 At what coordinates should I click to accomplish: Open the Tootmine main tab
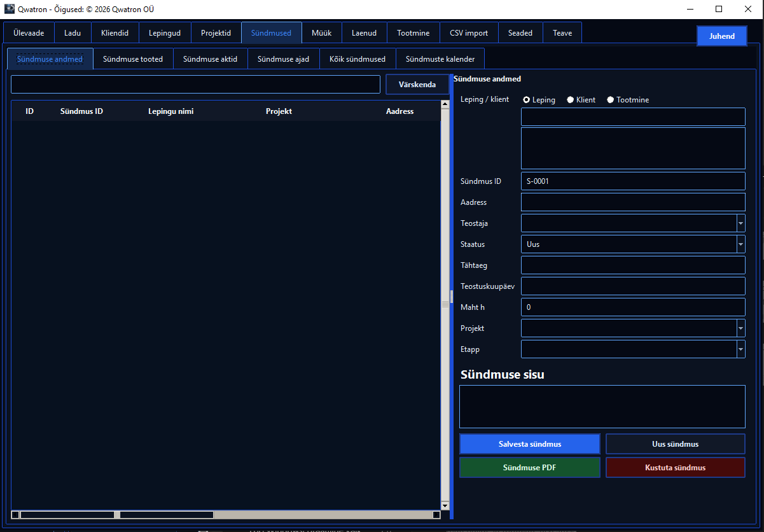point(413,33)
